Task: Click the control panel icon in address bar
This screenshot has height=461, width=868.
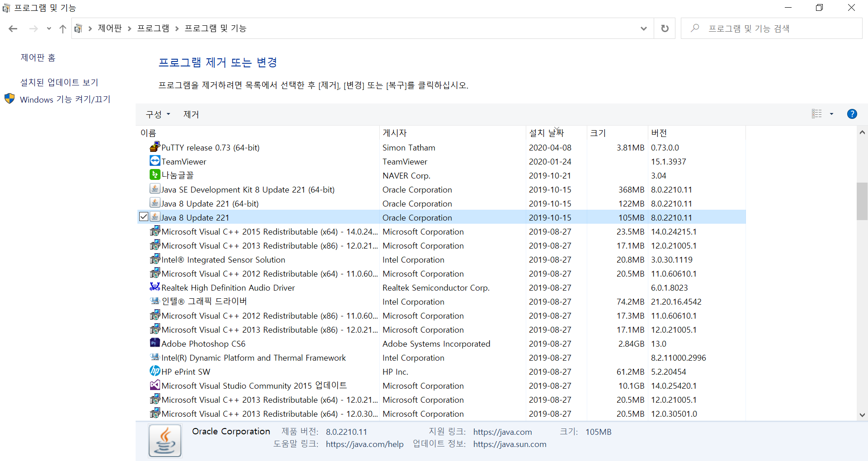Action: click(x=78, y=28)
